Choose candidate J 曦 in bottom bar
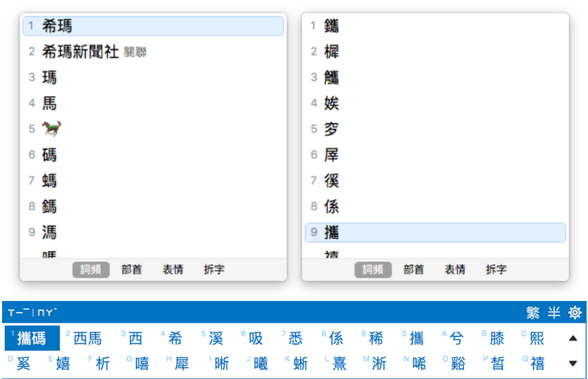588x379 pixels. 257,363
